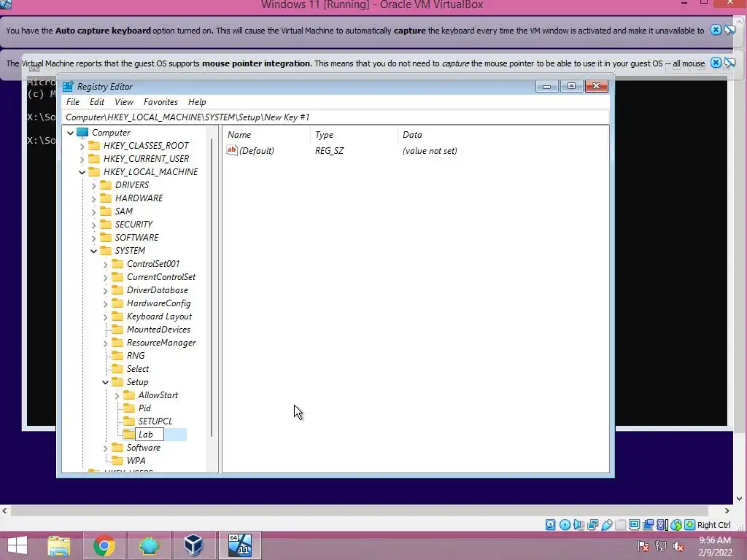Expand HKEY_CLASSES_ROOT
The height and width of the screenshot is (560, 747).
(x=82, y=146)
